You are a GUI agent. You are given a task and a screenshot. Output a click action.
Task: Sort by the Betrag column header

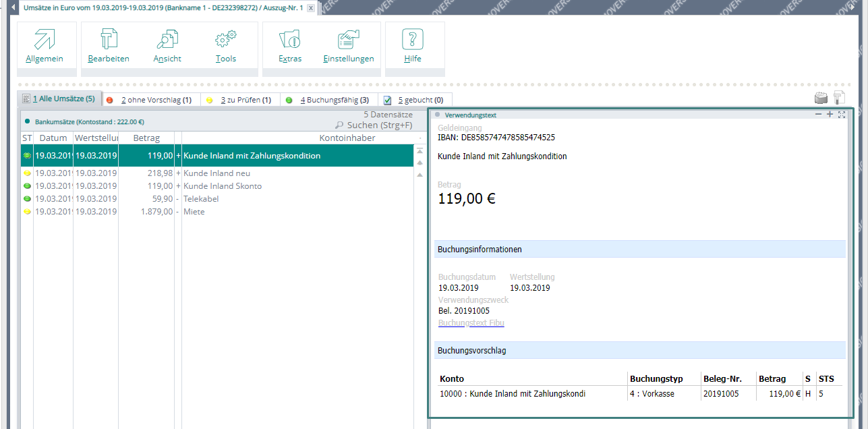pyautogui.click(x=146, y=138)
